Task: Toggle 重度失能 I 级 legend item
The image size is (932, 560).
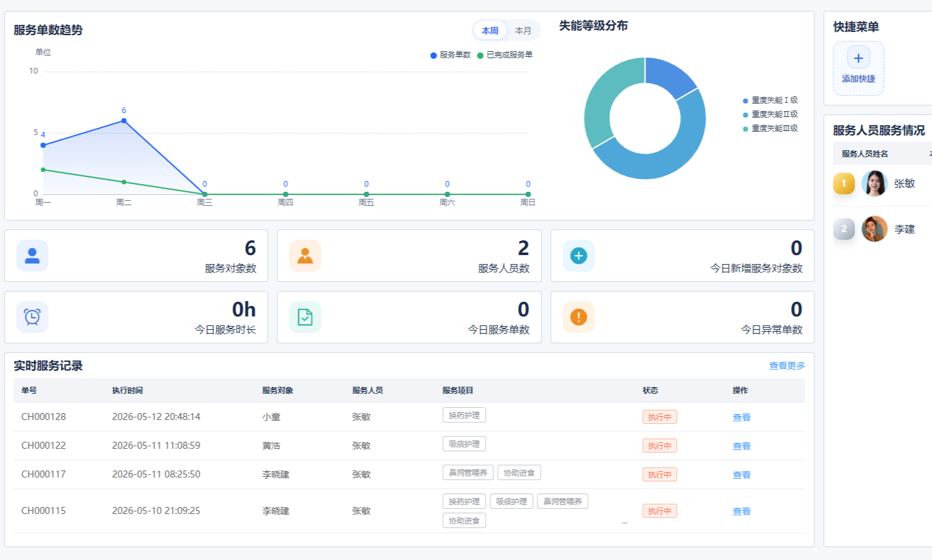Action: pos(770,100)
